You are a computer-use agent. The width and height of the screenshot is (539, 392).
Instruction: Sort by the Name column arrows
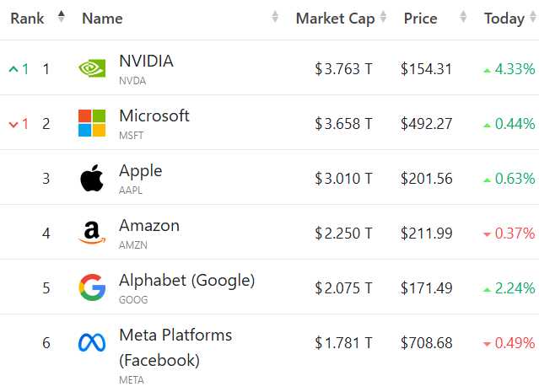point(275,17)
